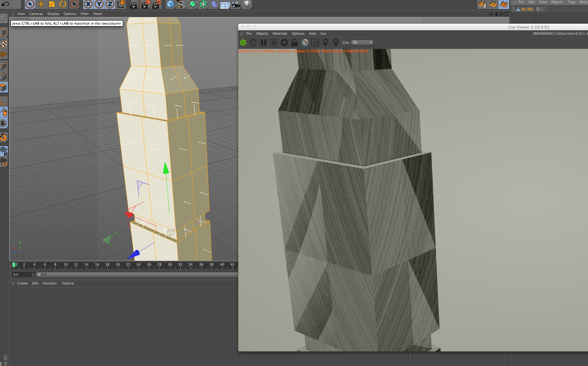Screen dimensions: 588x366
Task: Toggle Y axis lock
Action: 99,4
